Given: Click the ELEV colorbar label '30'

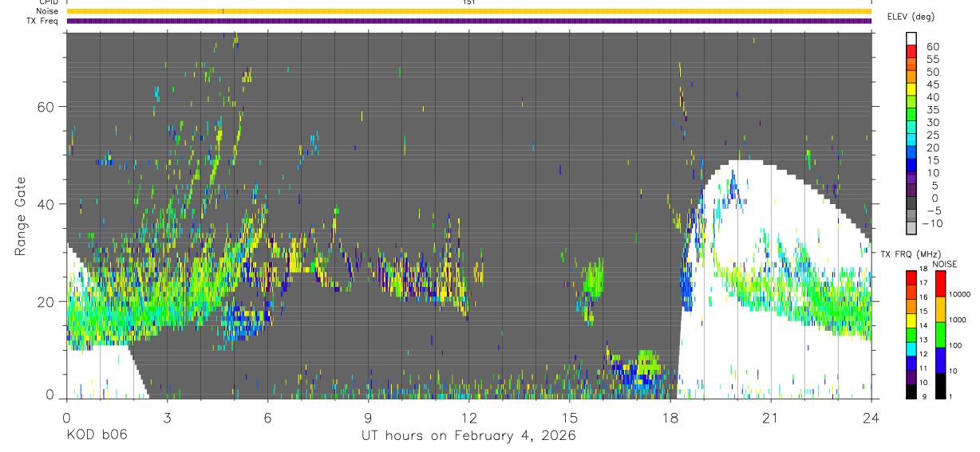Looking at the screenshot, I should tap(932, 123).
